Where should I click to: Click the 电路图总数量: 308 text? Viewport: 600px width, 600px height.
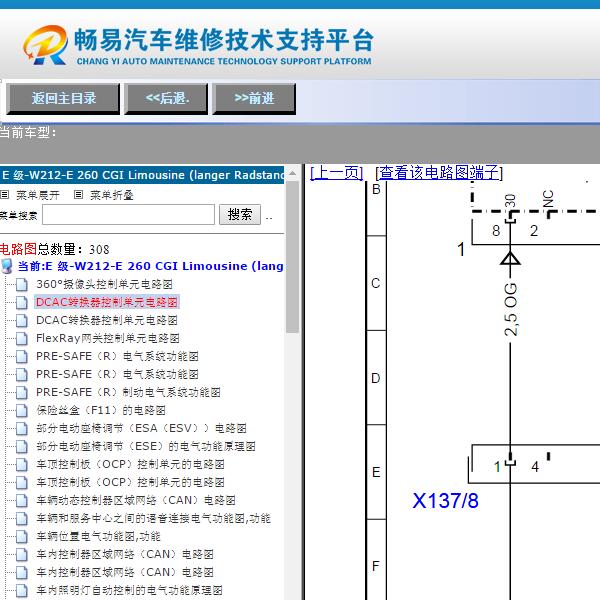pyautogui.click(x=54, y=249)
